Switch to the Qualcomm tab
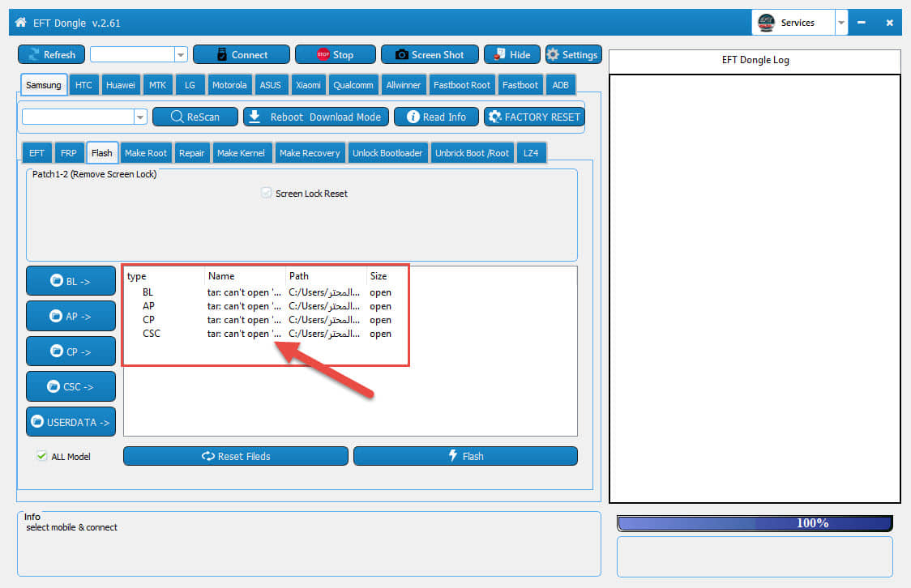Viewport: 911px width, 588px height. tap(353, 85)
